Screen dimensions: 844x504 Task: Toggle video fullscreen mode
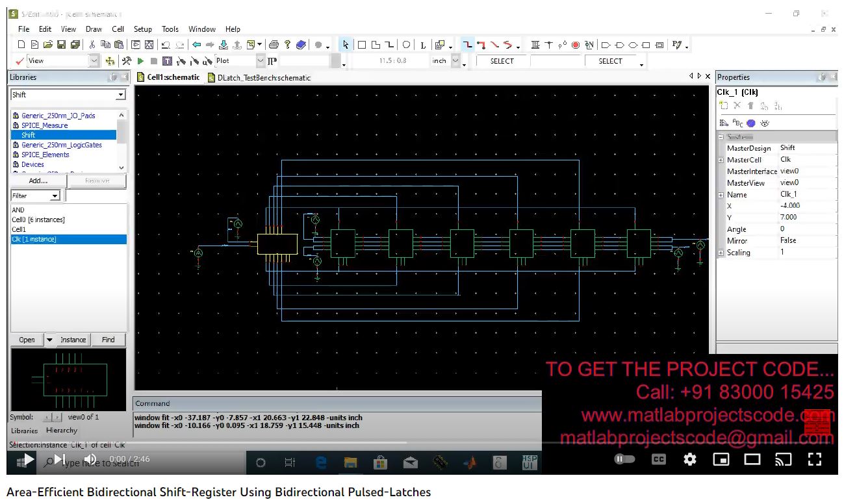pyautogui.click(x=815, y=459)
